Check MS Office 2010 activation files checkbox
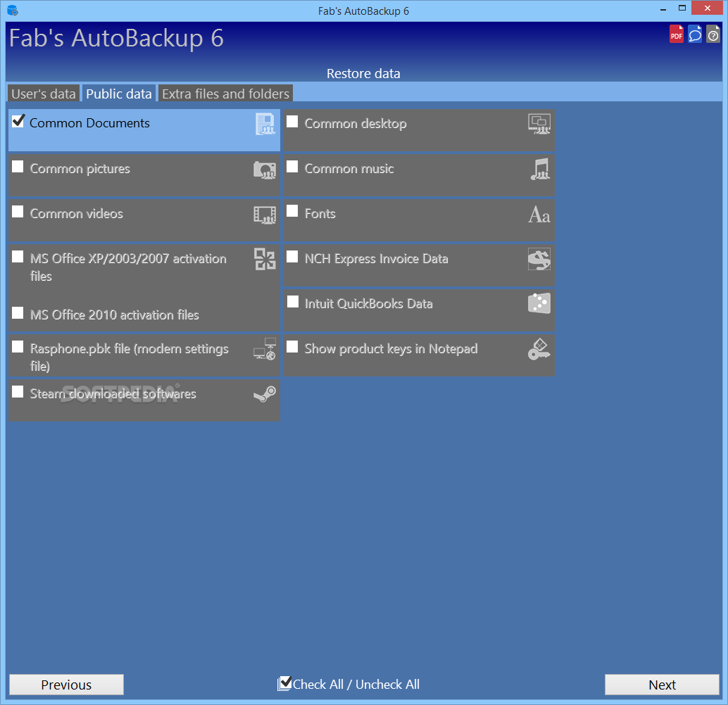Viewport: 728px width, 705px height. [18, 313]
